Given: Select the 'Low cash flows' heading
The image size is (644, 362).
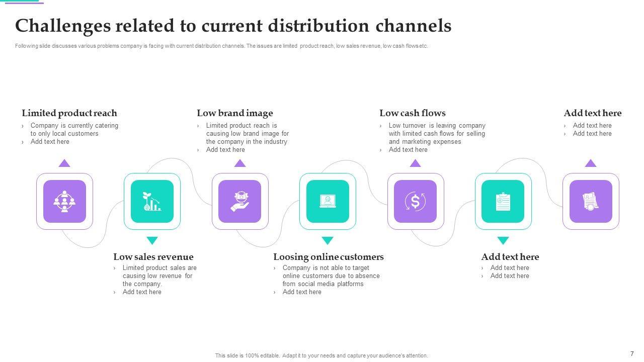Looking at the screenshot, I should click(413, 113).
